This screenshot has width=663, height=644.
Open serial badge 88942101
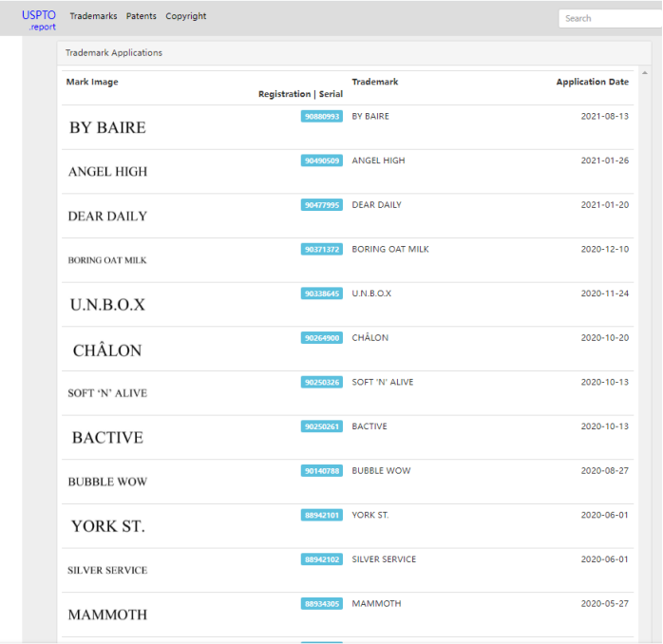click(322, 515)
